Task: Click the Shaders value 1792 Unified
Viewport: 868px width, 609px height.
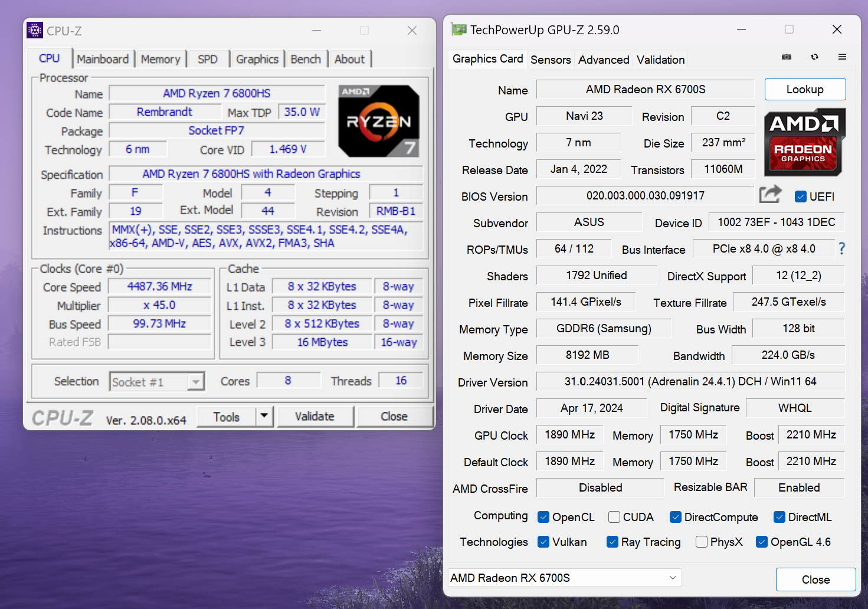Action: tap(597, 275)
